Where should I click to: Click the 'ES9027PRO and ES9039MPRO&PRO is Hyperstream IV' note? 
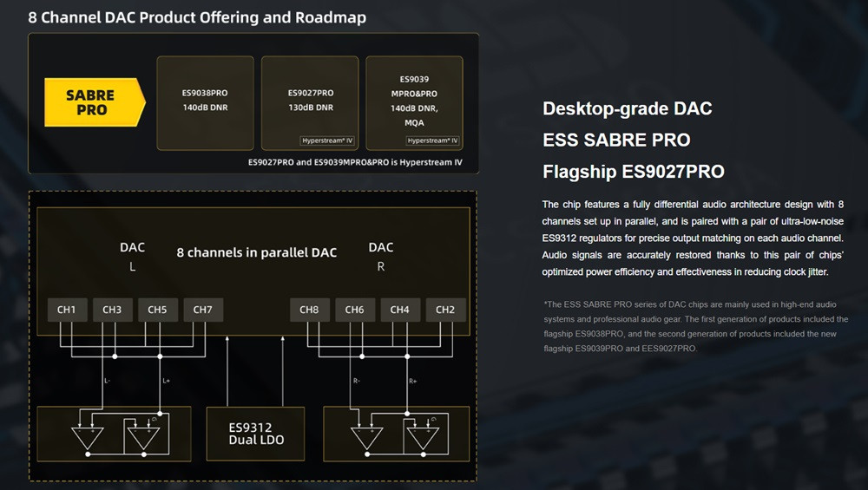355,162
